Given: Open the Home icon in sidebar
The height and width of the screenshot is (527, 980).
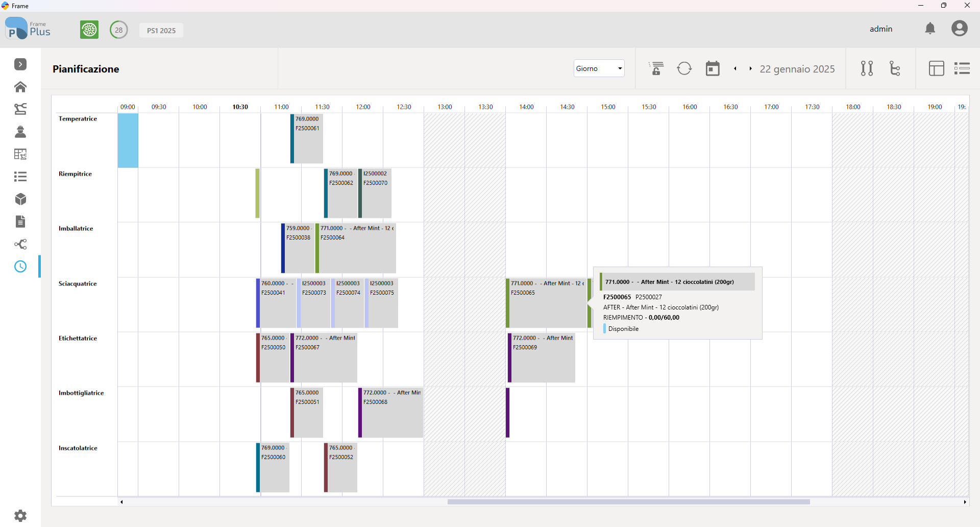Looking at the screenshot, I should coord(20,87).
